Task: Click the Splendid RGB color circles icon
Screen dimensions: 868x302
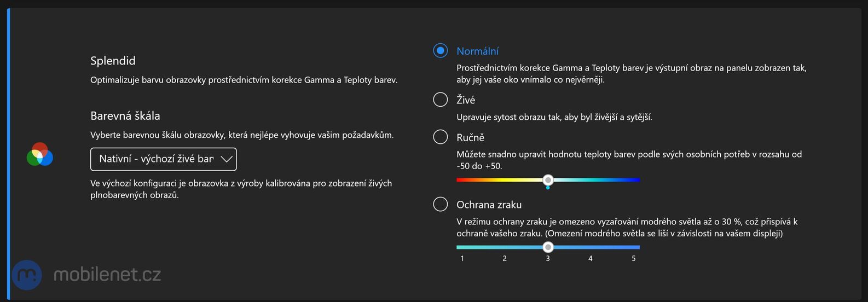Action: (x=39, y=154)
